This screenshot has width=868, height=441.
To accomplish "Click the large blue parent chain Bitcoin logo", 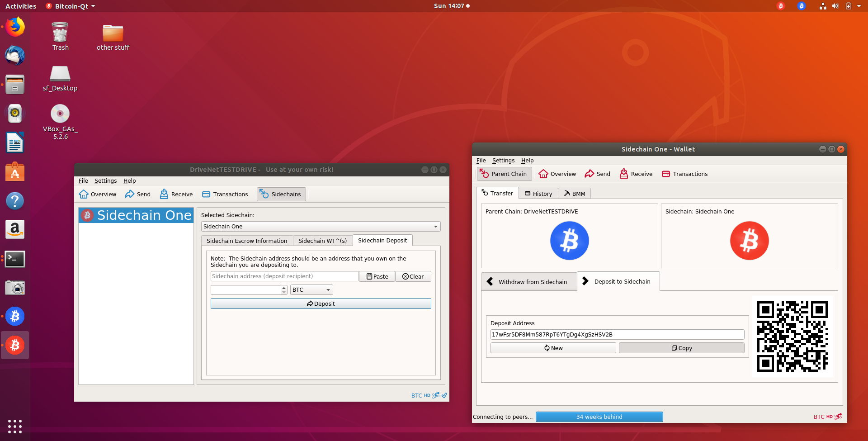I will point(569,240).
